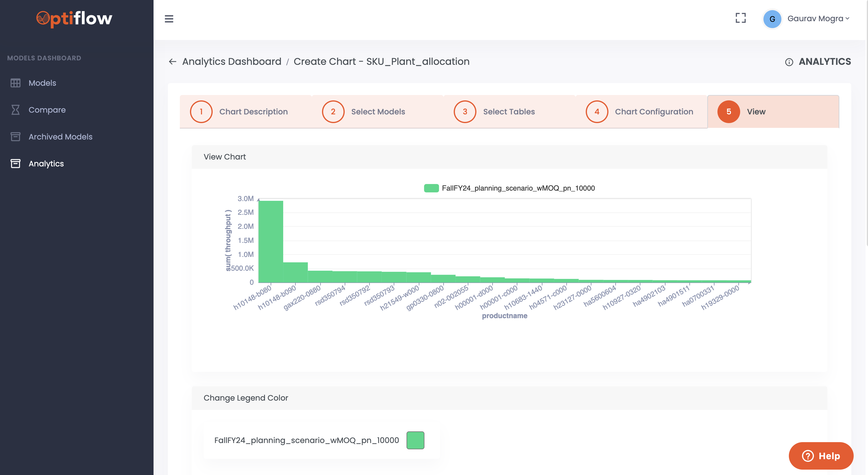Click the Optiflow logo

(74, 19)
